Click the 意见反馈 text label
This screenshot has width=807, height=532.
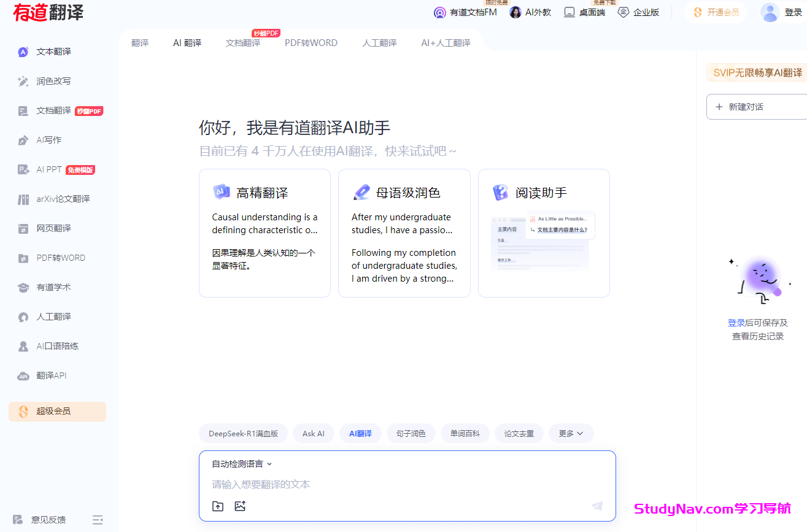(x=48, y=520)
